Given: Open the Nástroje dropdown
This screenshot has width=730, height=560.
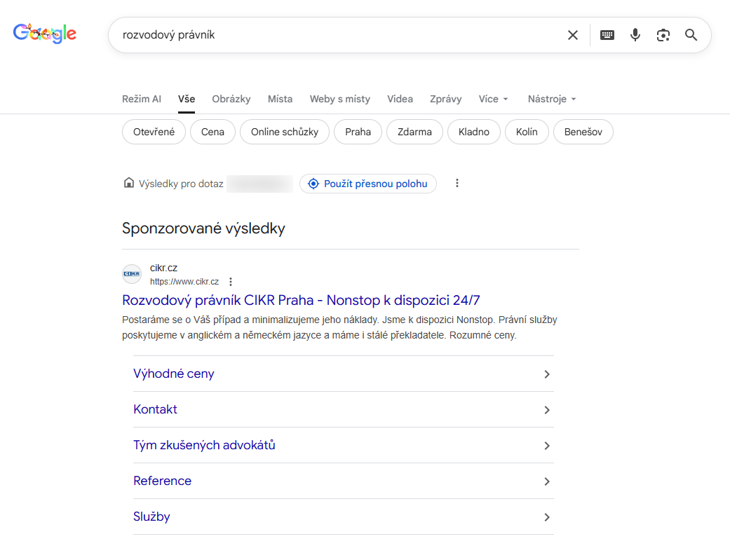Looking at the screenshot, I should [551, 99].
